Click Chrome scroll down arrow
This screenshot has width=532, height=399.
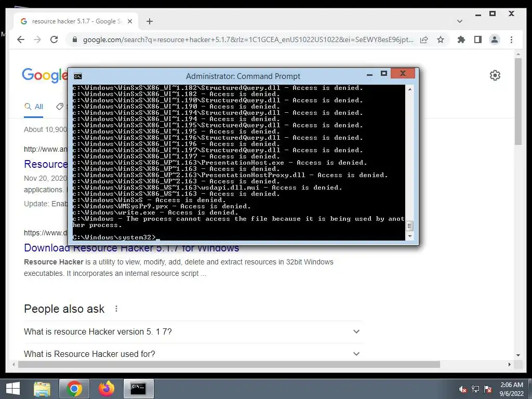coord(518,355)
